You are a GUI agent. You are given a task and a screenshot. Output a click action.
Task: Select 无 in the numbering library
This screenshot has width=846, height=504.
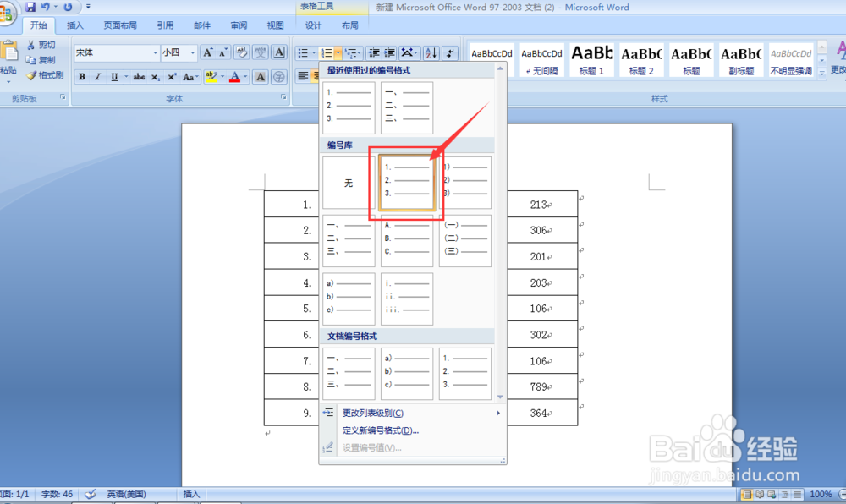pos(349,183)
